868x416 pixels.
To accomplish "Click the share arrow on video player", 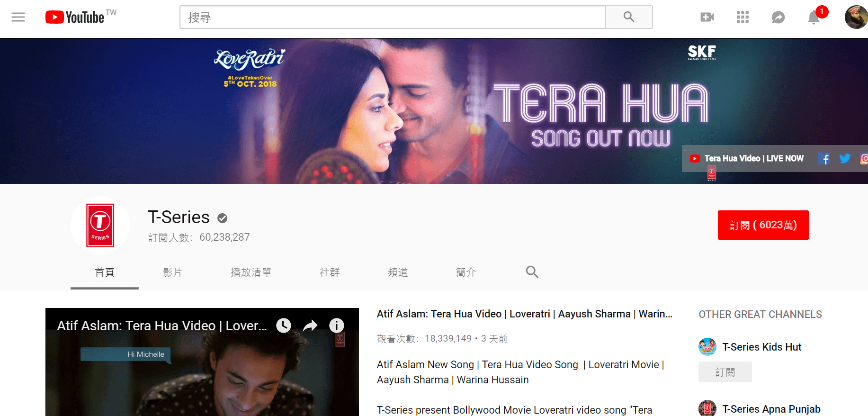I will coord(310,326).
